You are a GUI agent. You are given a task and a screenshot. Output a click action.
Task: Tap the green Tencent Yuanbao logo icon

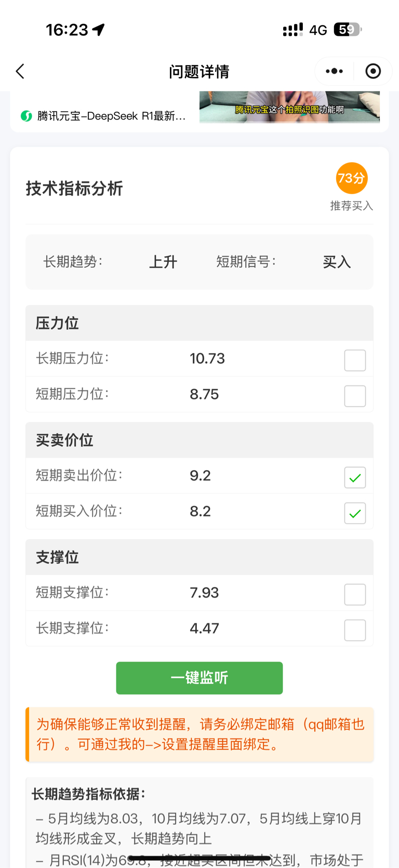click(x=26, y=116)
